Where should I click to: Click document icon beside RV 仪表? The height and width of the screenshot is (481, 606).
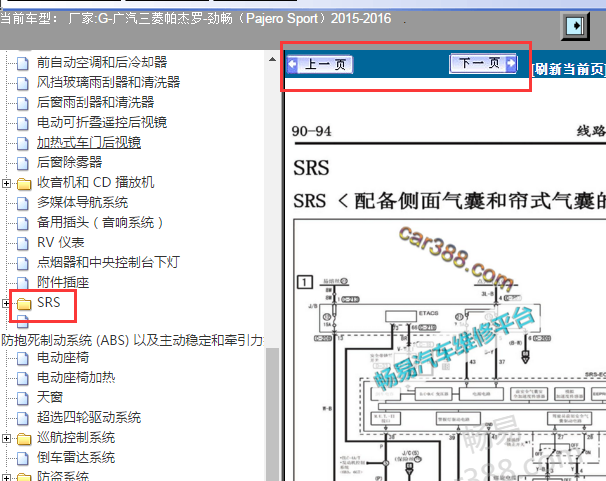(23, 243)
